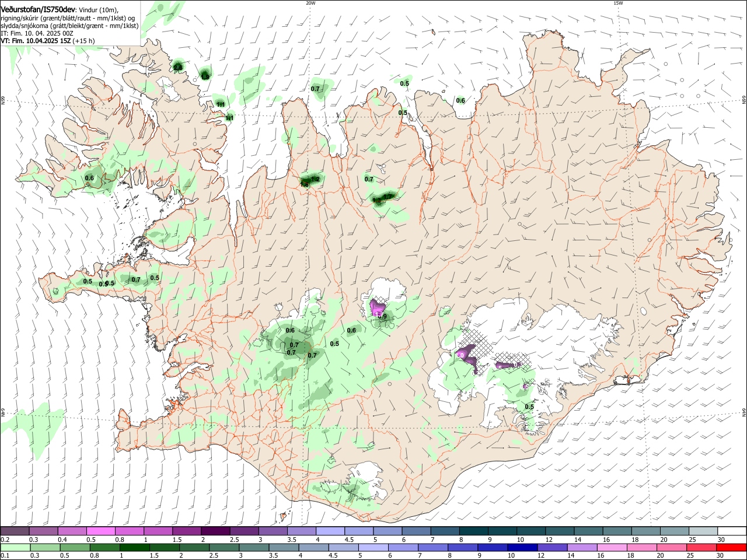Click the deep blue 10–12 rain swatch
This screenshot has width=747, height=560.
523,547
